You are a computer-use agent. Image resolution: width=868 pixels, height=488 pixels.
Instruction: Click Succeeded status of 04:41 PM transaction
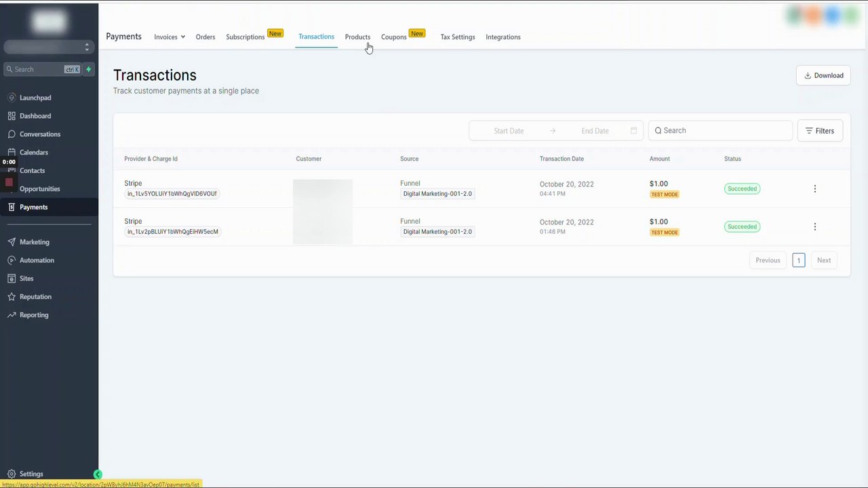coord(742,189)
